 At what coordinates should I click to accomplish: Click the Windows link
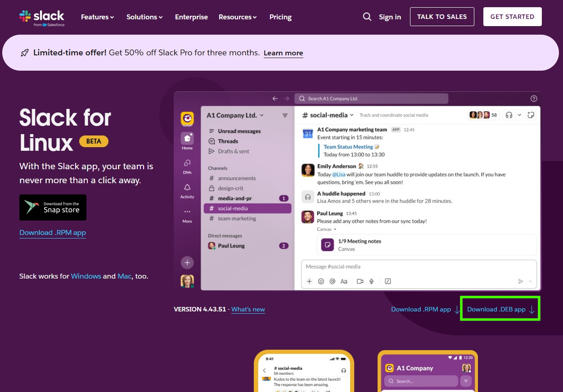pos(86,276)
